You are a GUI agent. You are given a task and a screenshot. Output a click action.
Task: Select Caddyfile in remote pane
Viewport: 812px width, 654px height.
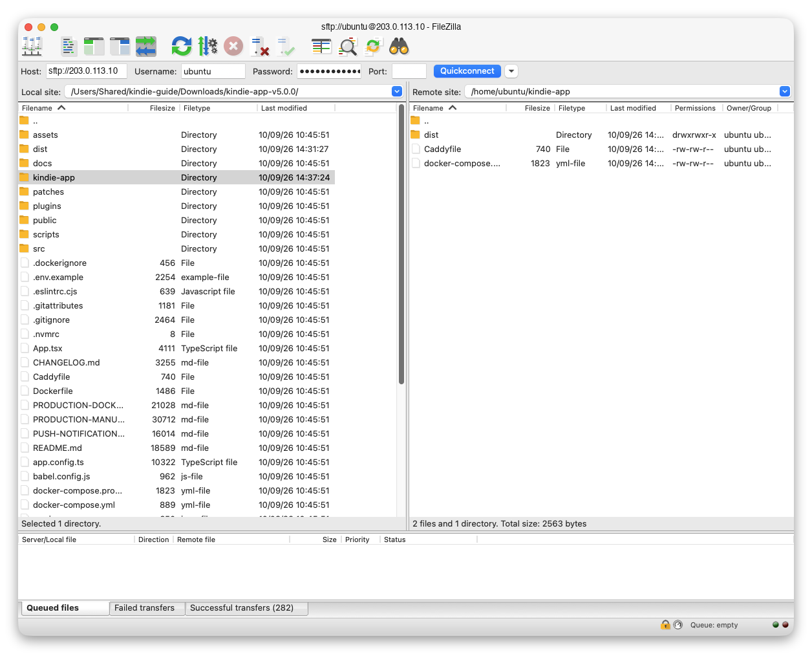pos(592,149)
